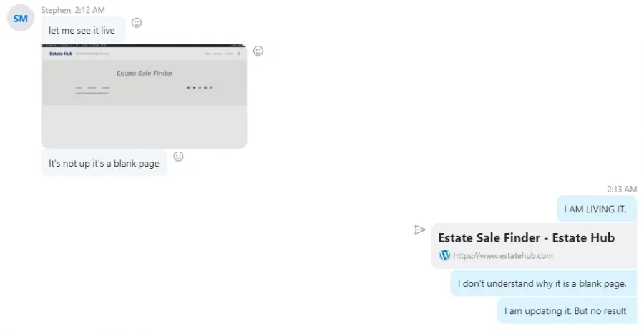Click the "Stephen, 2:12 AM" sender label
Screen dimensions: 644x334
tap(73, 10)
